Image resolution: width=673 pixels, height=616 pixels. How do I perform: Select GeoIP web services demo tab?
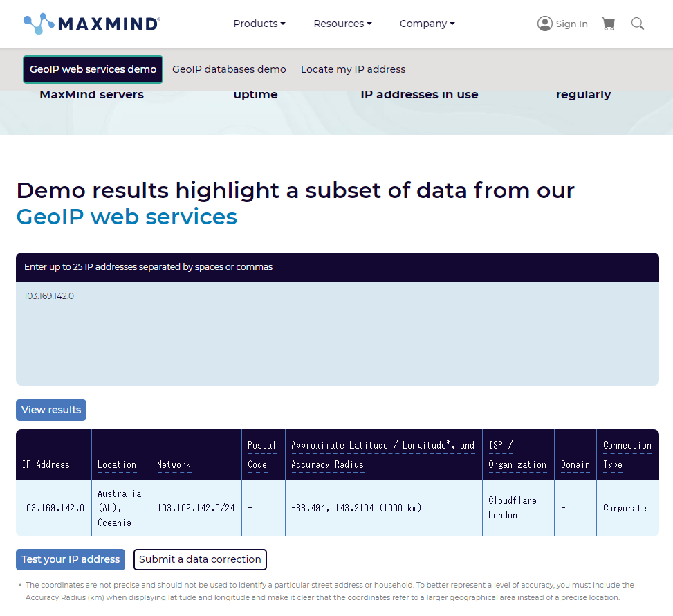(93, 69)
